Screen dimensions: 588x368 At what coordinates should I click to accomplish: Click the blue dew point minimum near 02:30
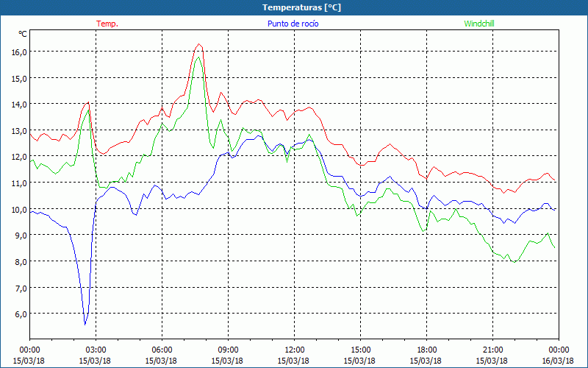pos(85,325)
